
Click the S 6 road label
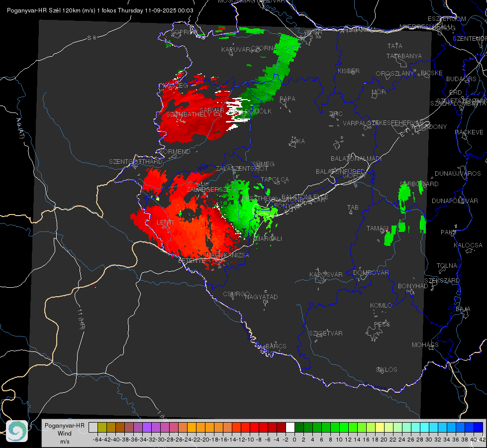point(92,38)
